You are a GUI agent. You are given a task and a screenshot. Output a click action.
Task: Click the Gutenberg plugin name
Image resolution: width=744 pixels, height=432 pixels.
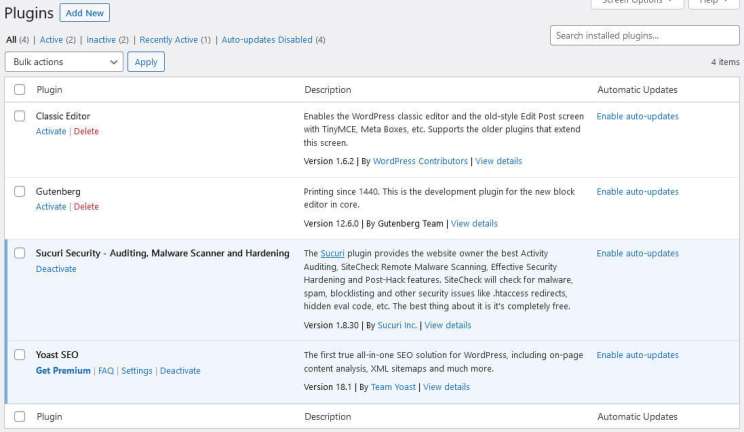tap(58, 192)
